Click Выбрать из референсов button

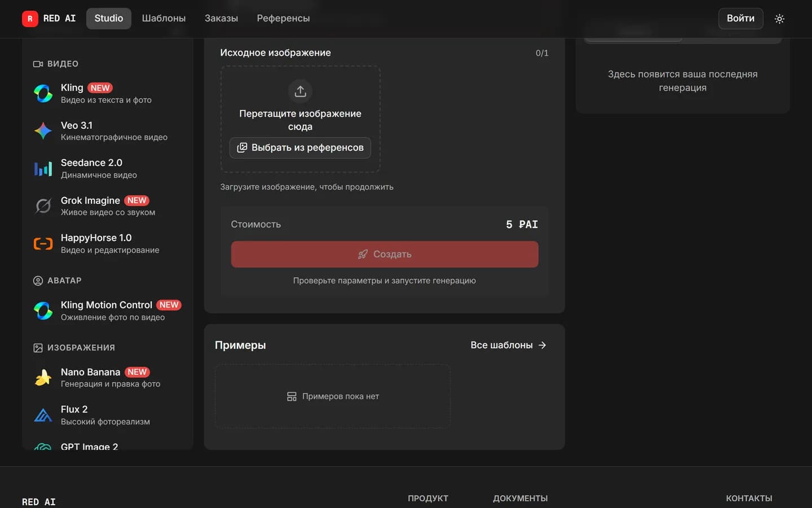tap(300, 148)
